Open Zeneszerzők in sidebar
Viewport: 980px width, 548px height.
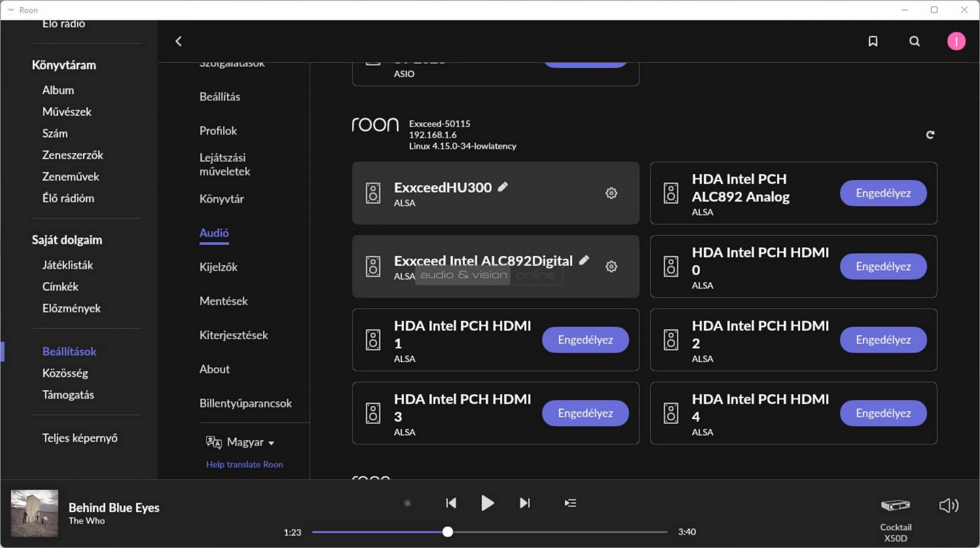click(x=73, y=155)
